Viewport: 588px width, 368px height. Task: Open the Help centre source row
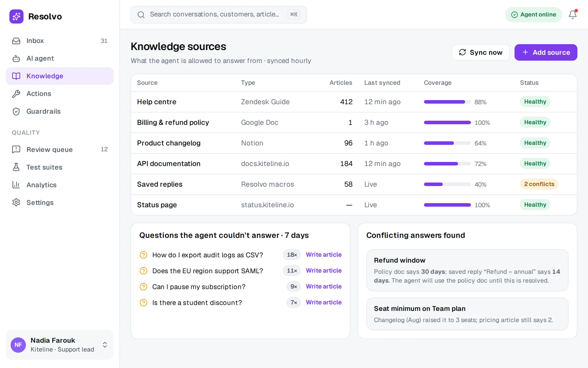pos(354,102)
